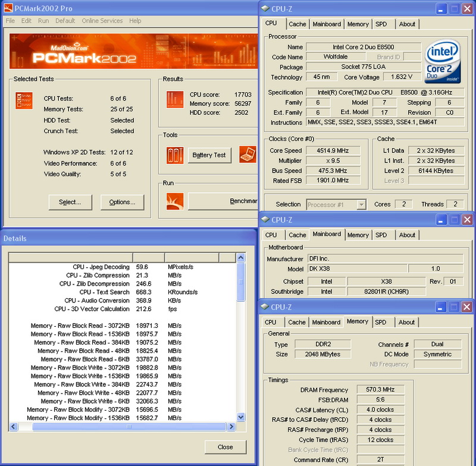The width and height of the screenshot is (476, 466).
Task: Select About tab in CPU-Z Memory window
Action: pos(406,322)
